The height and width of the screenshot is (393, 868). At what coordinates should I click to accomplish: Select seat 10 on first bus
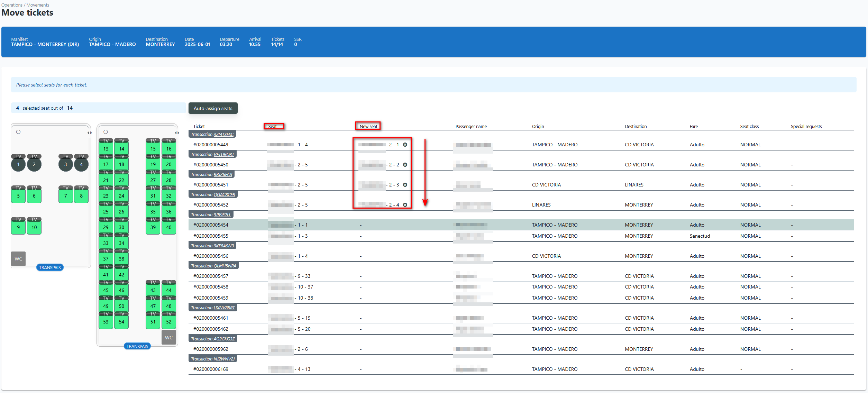[34, 227]
